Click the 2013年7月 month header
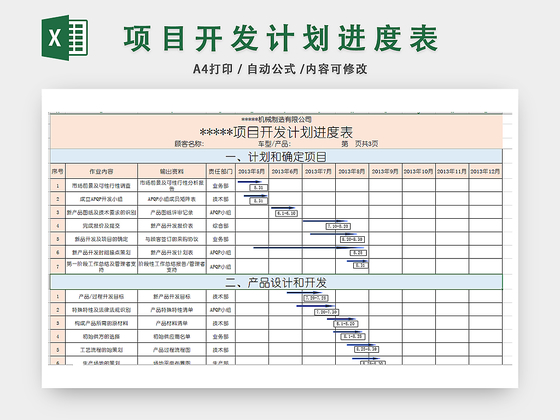Viewport: 560px width, 420px height. point(319,171)
